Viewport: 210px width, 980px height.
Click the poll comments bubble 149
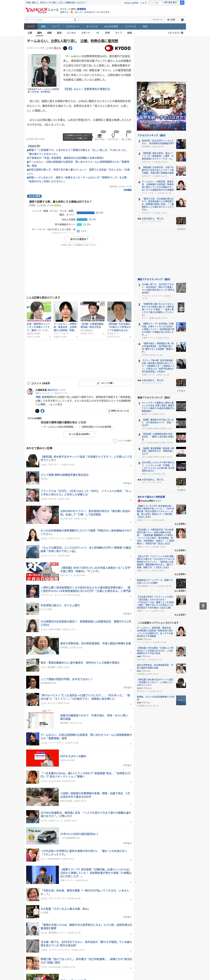(50, 205)
